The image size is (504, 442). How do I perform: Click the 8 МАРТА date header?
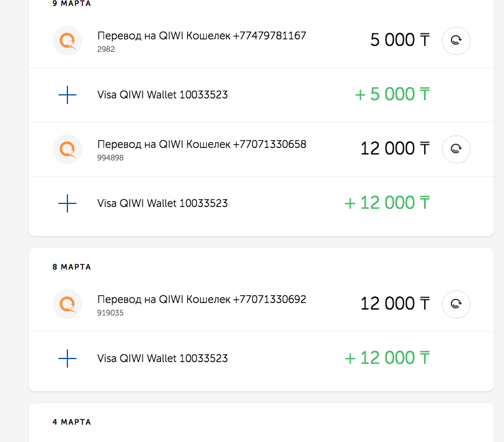pos(72,267)
